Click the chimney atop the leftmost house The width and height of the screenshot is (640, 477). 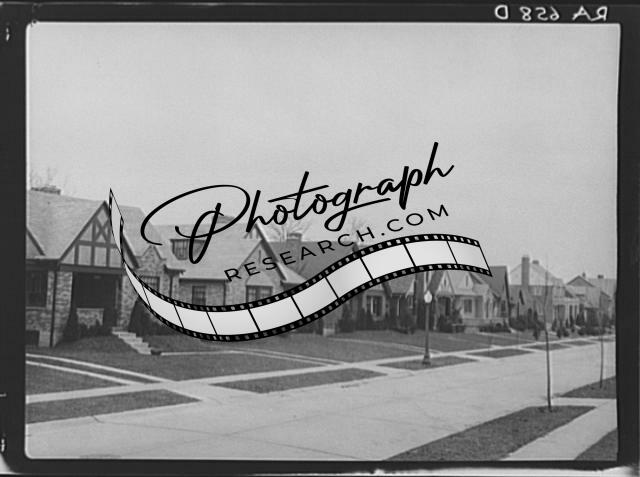click(45, 187)
